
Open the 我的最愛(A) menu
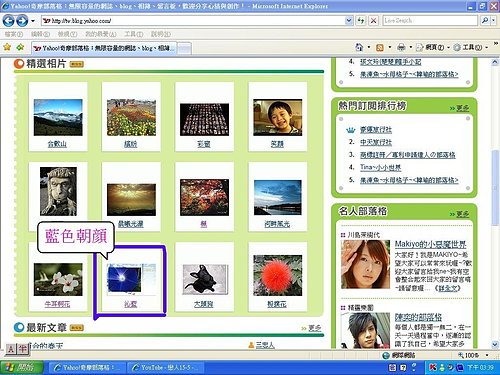(x=101, y=34)
